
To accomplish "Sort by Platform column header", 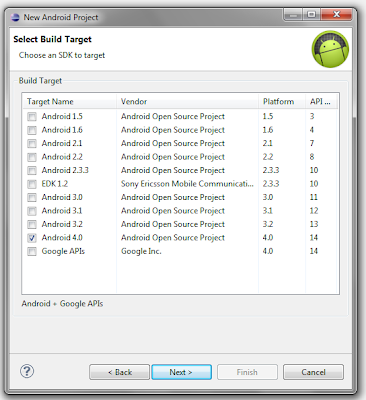I will coord(282,101).
